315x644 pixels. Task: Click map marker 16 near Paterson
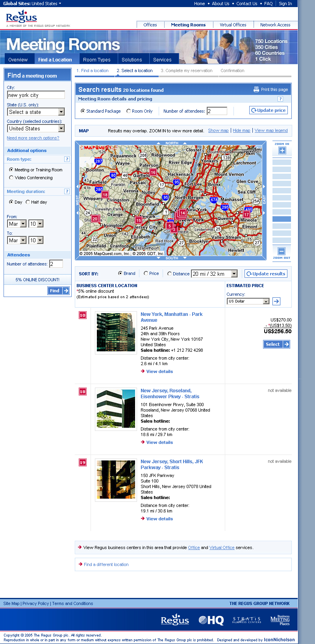153,172
